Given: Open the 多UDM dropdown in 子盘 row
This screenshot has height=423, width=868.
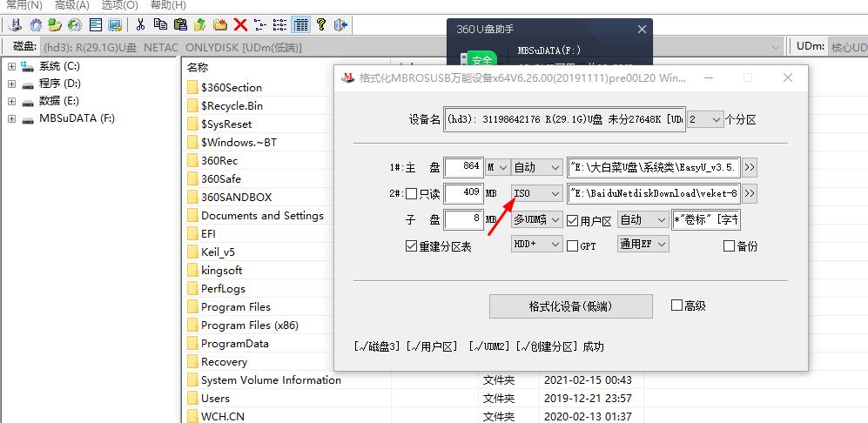Looking at the screenshot, I should pyautogui.click(x=536, y=220).
